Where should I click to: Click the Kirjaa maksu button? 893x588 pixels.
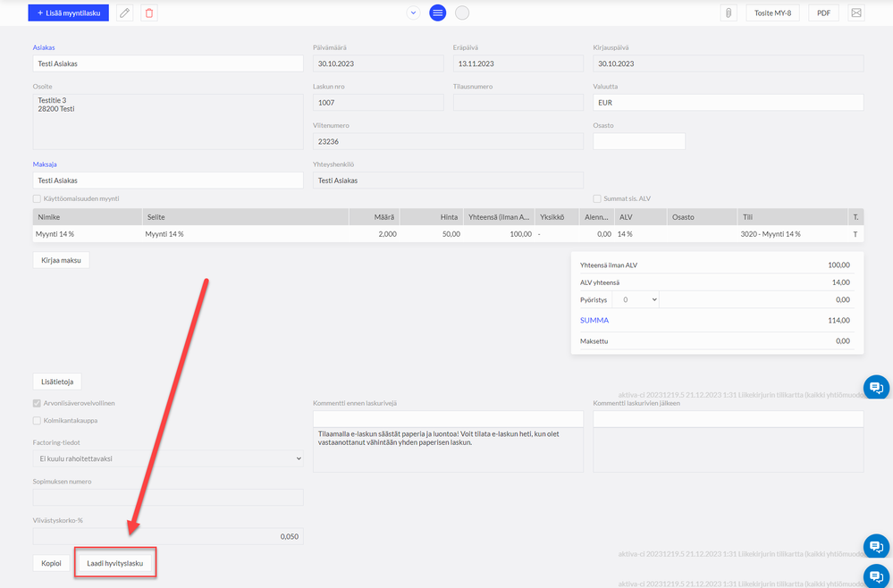click(x=61, y=260)
